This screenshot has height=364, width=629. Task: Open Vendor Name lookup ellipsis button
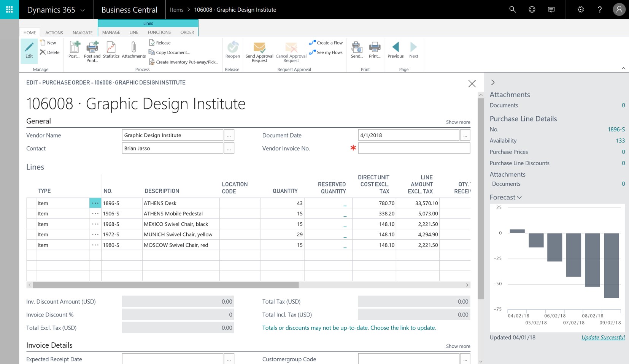[x=229, y=135]
